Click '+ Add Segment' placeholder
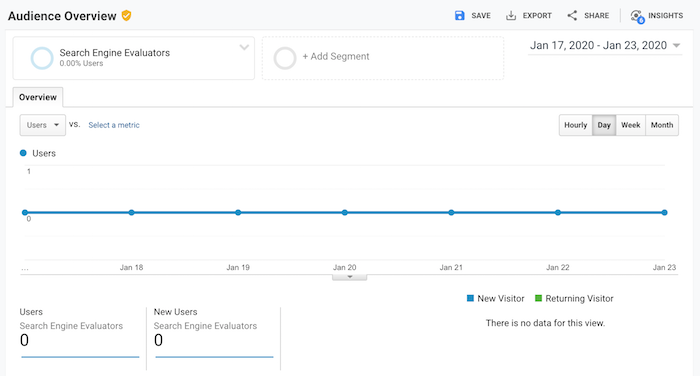 (336, 57)
